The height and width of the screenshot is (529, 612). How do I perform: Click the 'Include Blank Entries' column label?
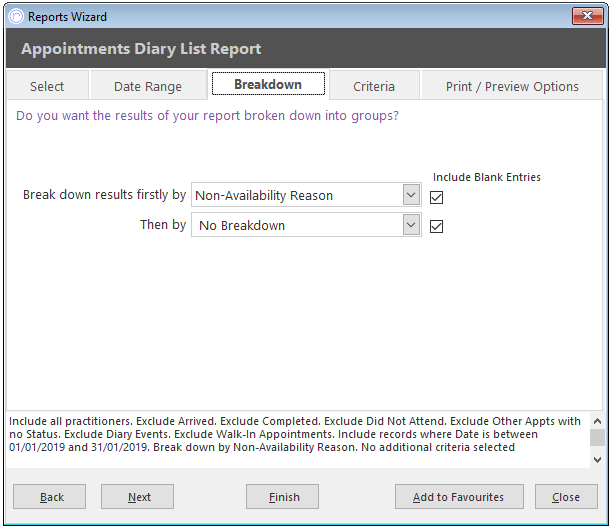[x=487, y=177]
